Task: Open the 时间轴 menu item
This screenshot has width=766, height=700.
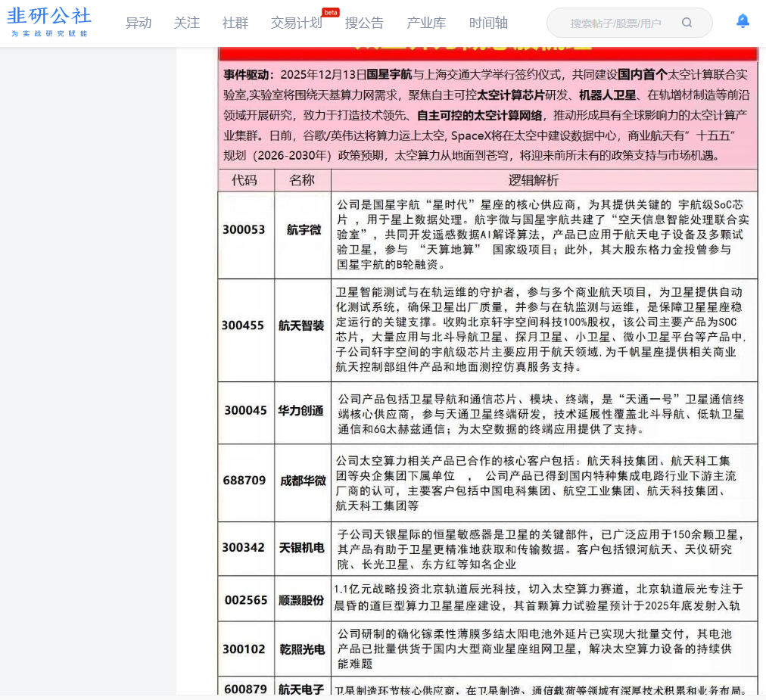Action: (x=488, y=23)
